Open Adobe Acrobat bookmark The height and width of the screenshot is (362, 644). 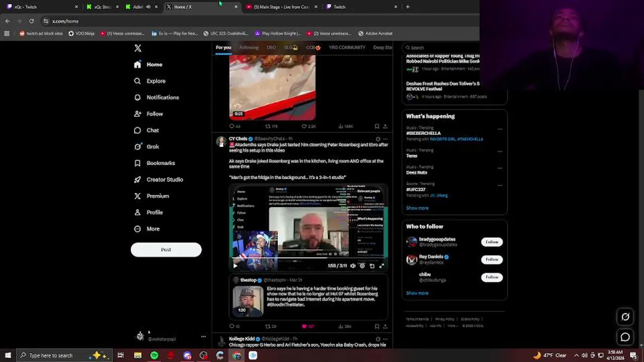pos(375,34)
